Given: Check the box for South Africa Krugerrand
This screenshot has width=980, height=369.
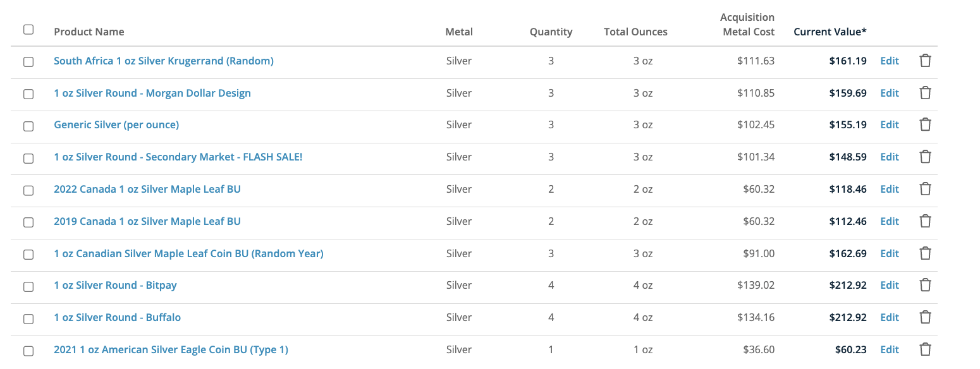Looking at the screenshot, I should click(28, 62).
